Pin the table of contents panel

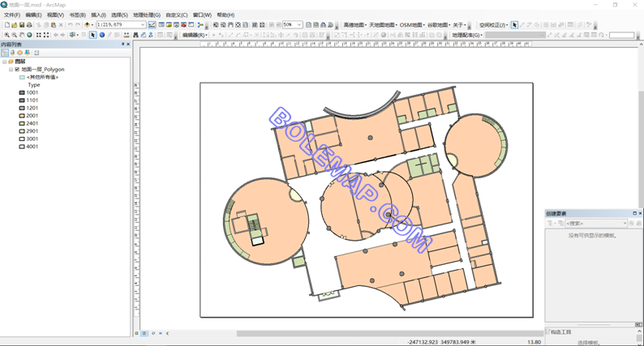[x=122, y=44]
